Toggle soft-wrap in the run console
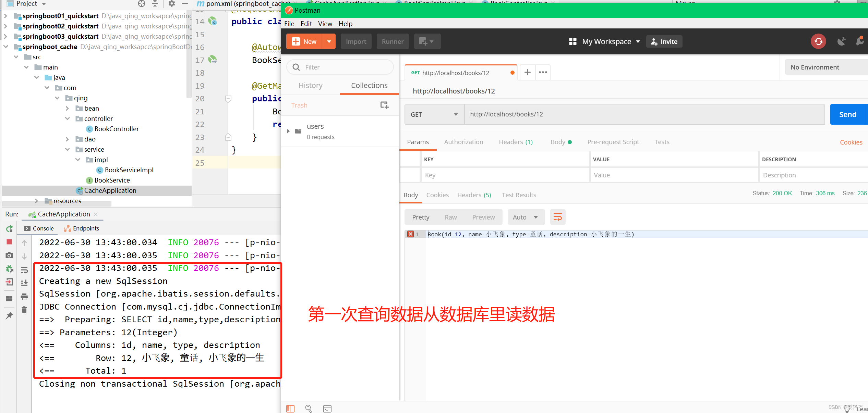Viewport: 868px width, 413px height. [x=24, y=270]
